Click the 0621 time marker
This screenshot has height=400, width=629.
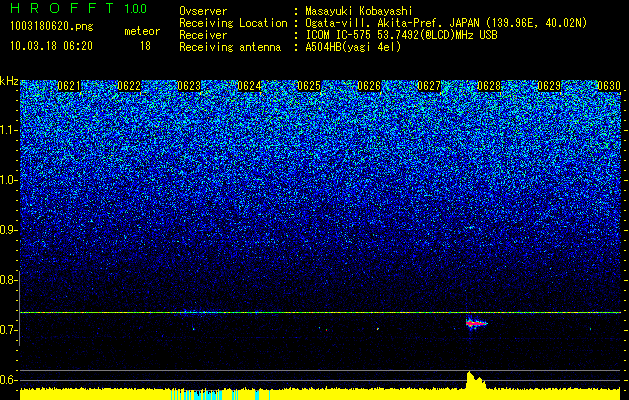tap(69, 86)
